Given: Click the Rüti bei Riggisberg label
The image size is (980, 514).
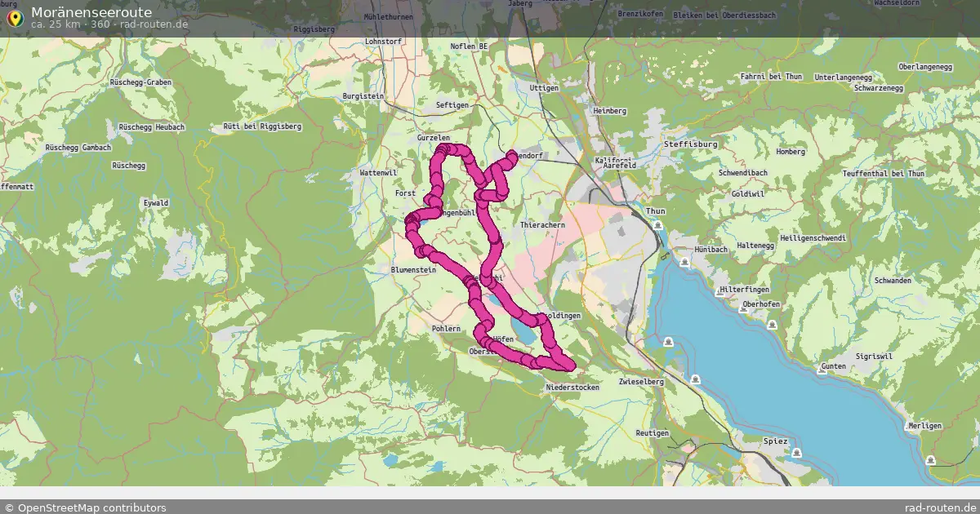Looking at the screenshot, I should (262, 126).
